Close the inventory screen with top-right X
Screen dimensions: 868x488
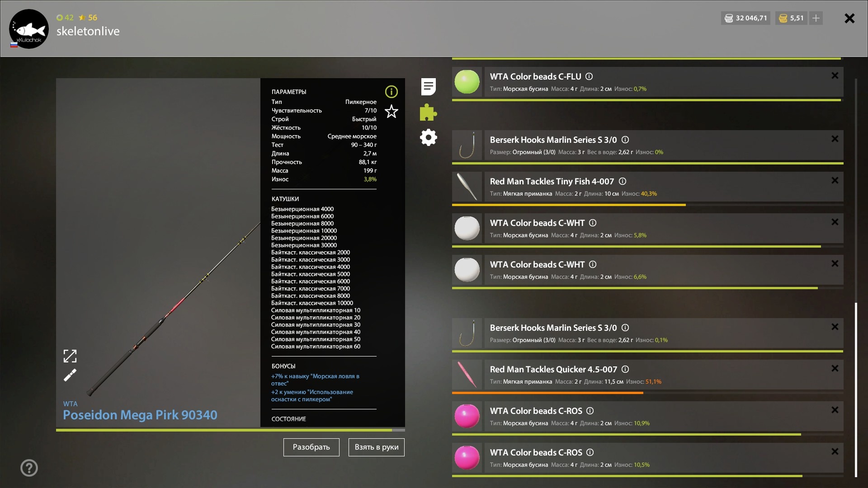(849, 18)
